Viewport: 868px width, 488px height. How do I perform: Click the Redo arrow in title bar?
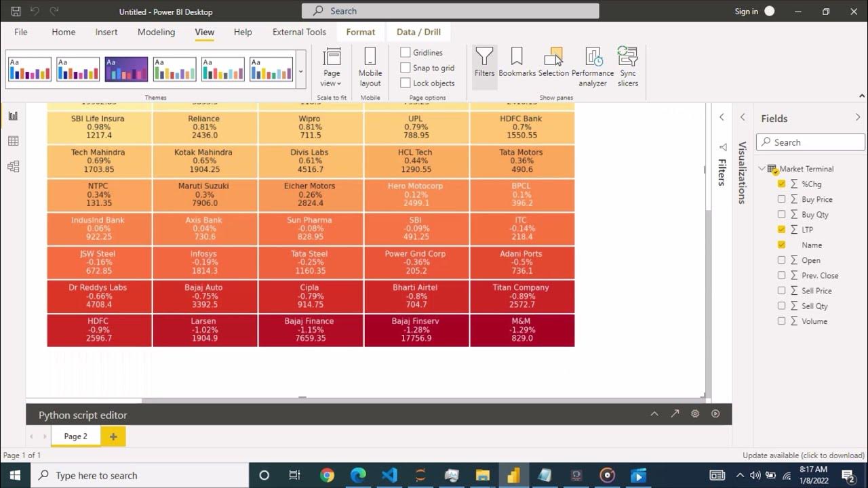click(54, 12)
